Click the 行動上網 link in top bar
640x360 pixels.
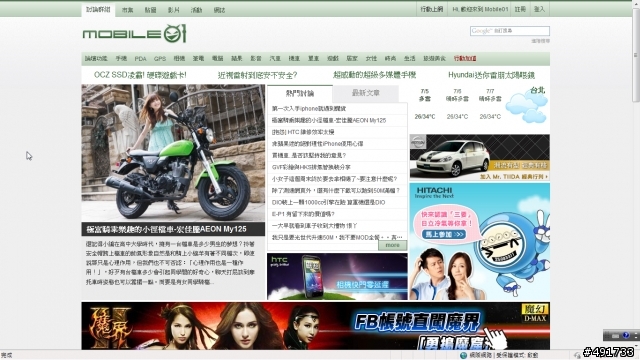[432, 9]
